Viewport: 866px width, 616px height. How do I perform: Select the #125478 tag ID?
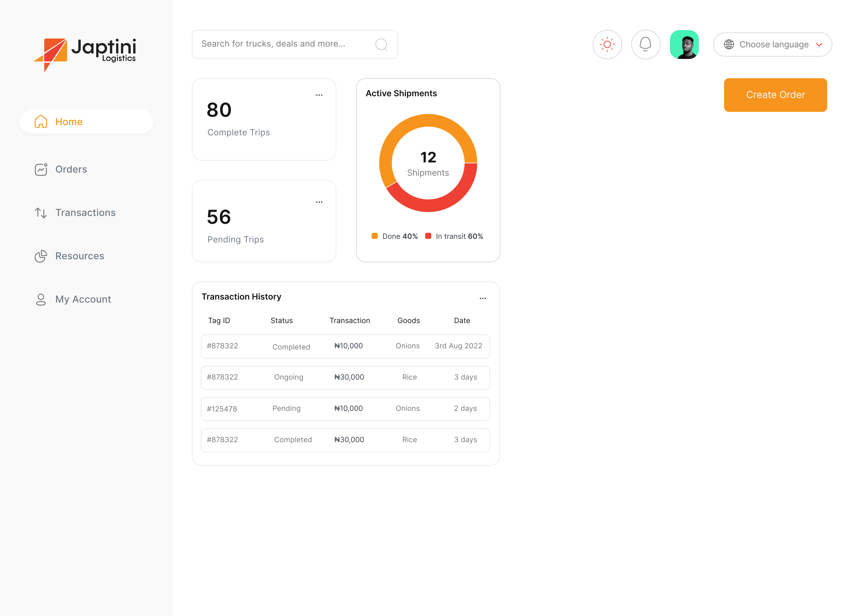pos(222,409)
